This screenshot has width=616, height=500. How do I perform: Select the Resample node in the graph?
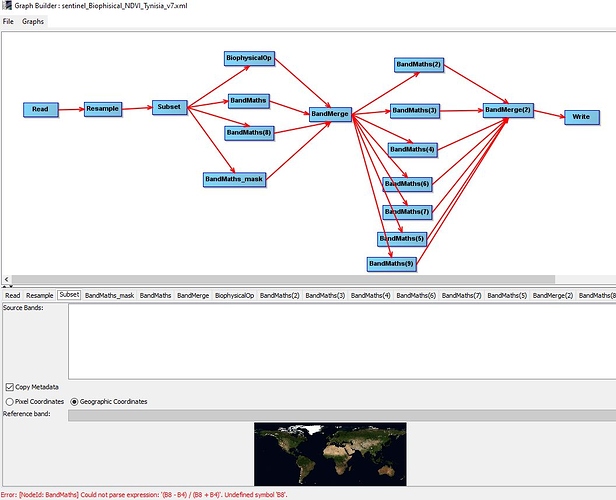(x=103, y=109)
